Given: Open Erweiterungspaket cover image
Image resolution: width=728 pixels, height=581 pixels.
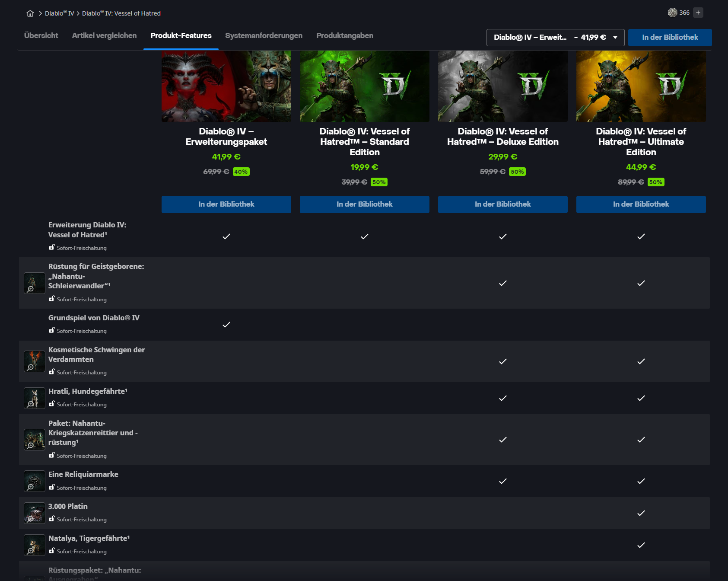Looking at the screenshot, I should tap(226, 86).
